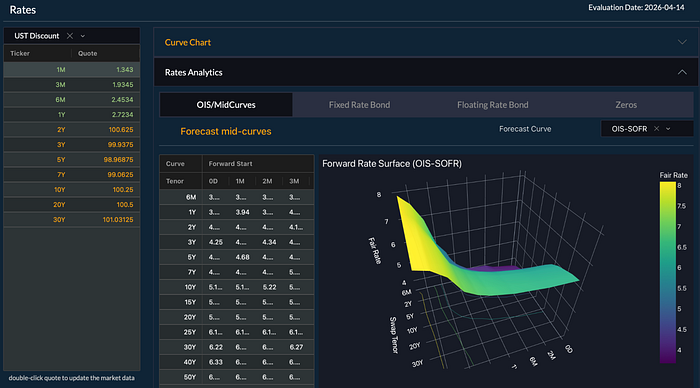The width and height of the screenshot is (700, 388).
Task: Click the Forward Rate Surface chart title
Action: pyautogui.click(x=392, y=164)
